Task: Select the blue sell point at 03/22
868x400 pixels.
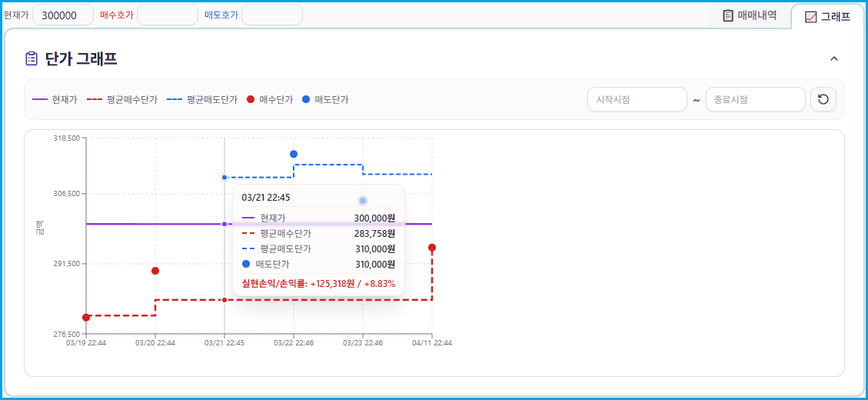Action: click(294, 154)
